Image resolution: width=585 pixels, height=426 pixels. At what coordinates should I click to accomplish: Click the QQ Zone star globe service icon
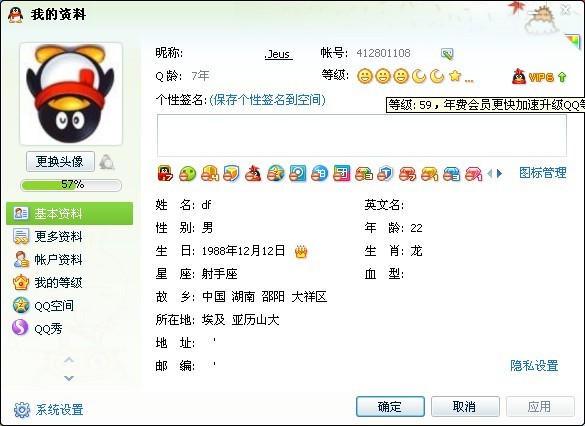275,174
